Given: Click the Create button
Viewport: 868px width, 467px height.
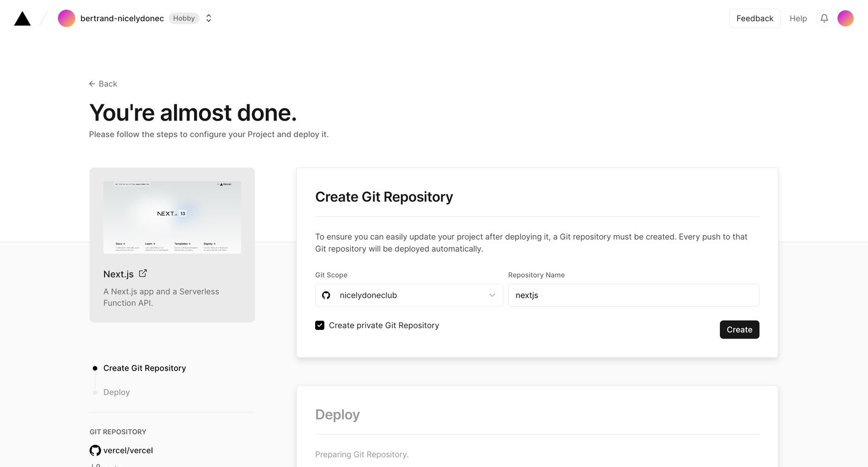Looking at the screenshot, I should click(x=739, y=329).
